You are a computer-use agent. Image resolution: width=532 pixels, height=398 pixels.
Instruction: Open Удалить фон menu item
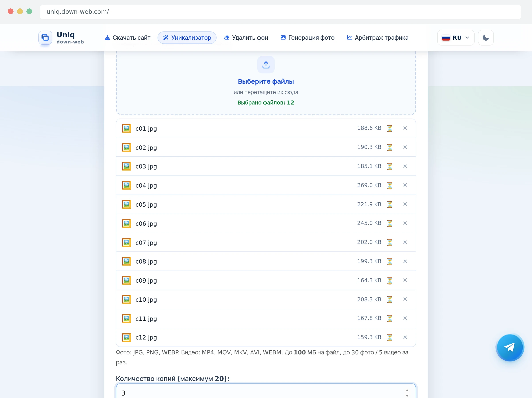(246, 38)
